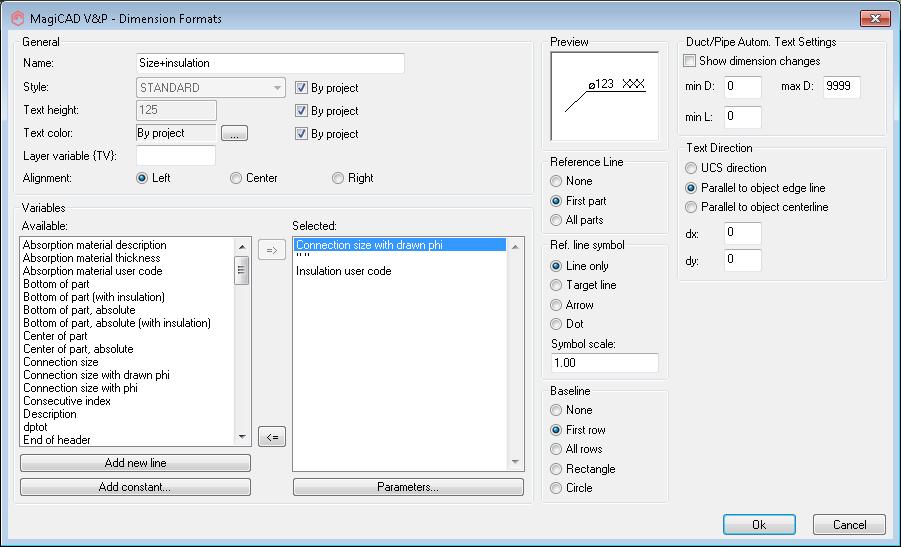Move variable to Selected with => arrow button

[272, 250]
